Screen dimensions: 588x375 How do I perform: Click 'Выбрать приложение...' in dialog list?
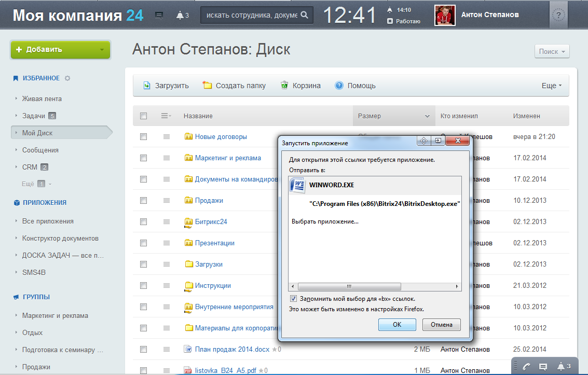click(325, 221)
